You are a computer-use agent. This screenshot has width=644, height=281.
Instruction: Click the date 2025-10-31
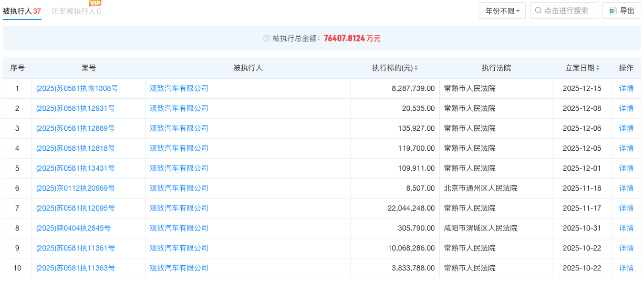[582, 228]
